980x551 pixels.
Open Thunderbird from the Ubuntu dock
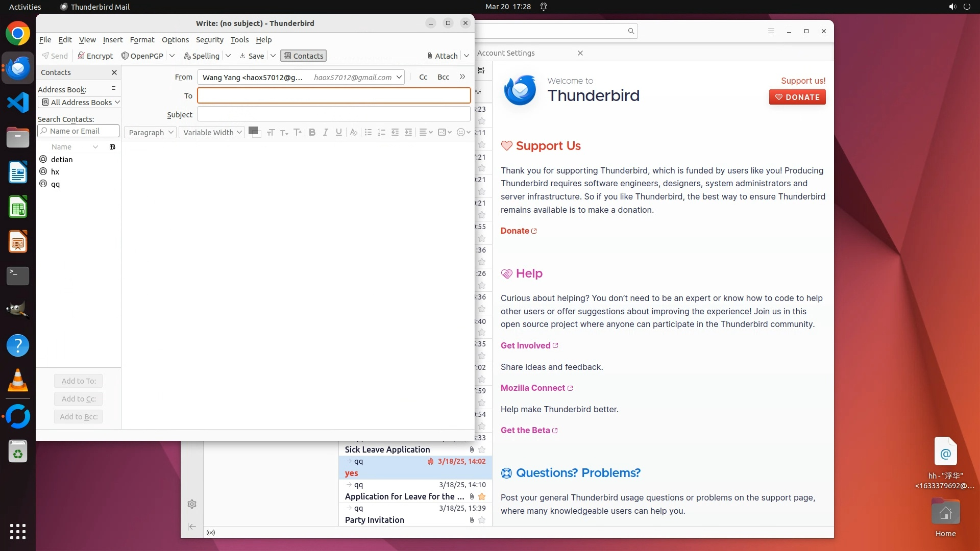point(18,68)
